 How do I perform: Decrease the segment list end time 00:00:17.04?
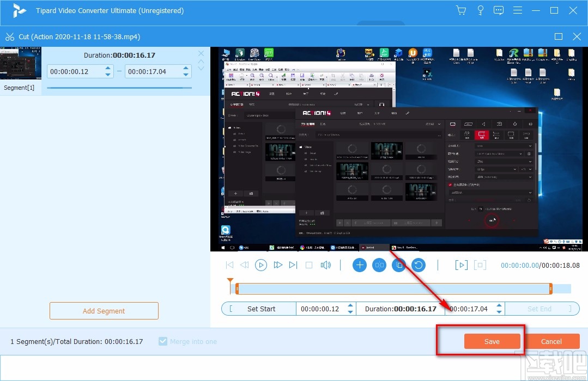point(186,75)
